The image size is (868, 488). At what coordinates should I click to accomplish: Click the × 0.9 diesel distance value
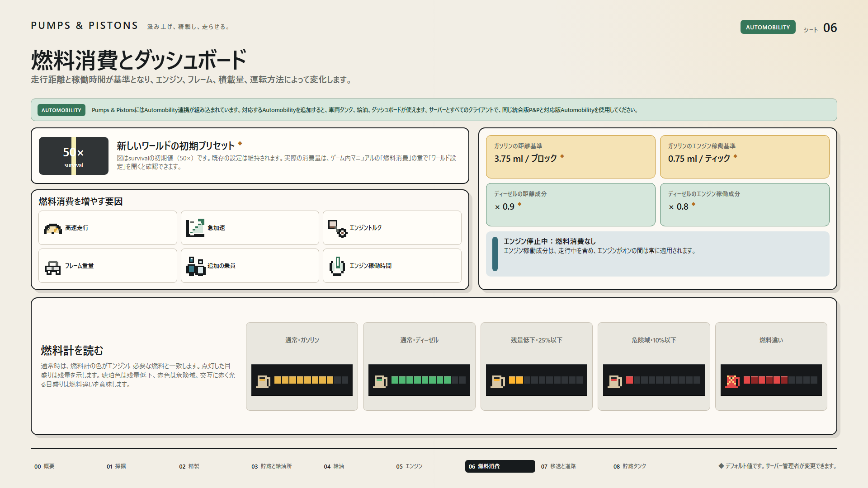point(504,206)
